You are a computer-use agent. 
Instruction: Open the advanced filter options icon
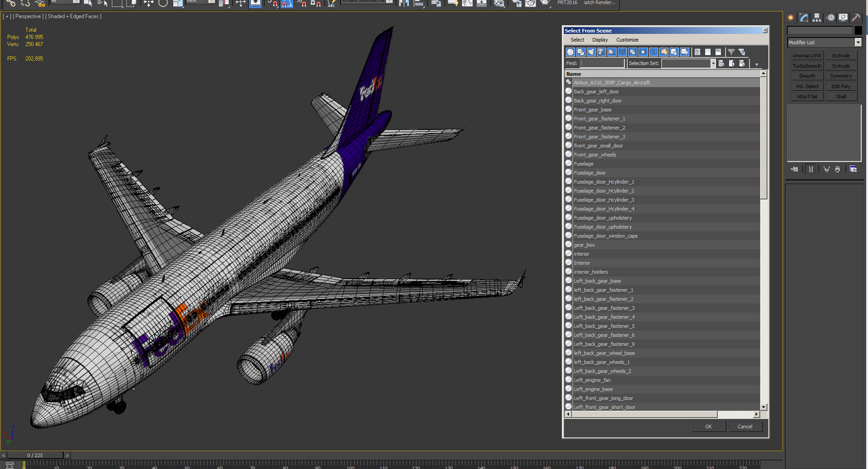coord(742,52)
